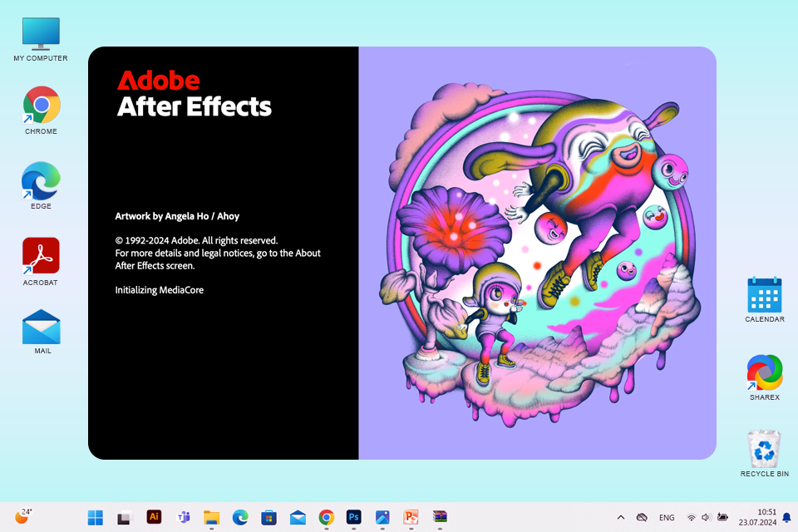Open the notifications bell icon
This screenshot has width=798, height=532.
(786, 518)
